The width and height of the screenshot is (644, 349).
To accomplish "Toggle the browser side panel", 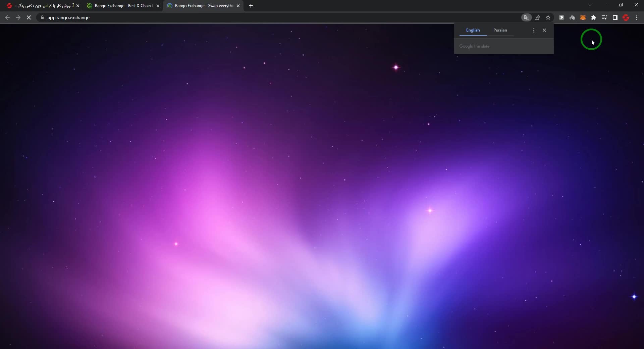I will pyautogui.click(x=615, y=17).
